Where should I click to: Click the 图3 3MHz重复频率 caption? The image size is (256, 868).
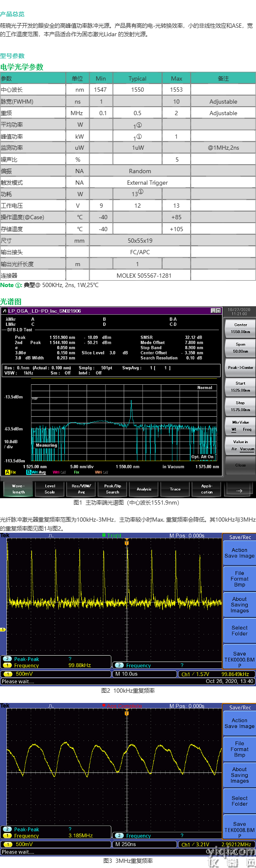(x=128, y=861)
